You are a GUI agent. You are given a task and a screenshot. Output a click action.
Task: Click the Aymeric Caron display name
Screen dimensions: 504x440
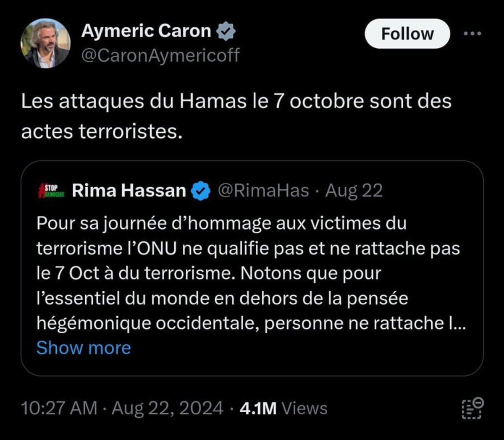click(x=146, y=31)
